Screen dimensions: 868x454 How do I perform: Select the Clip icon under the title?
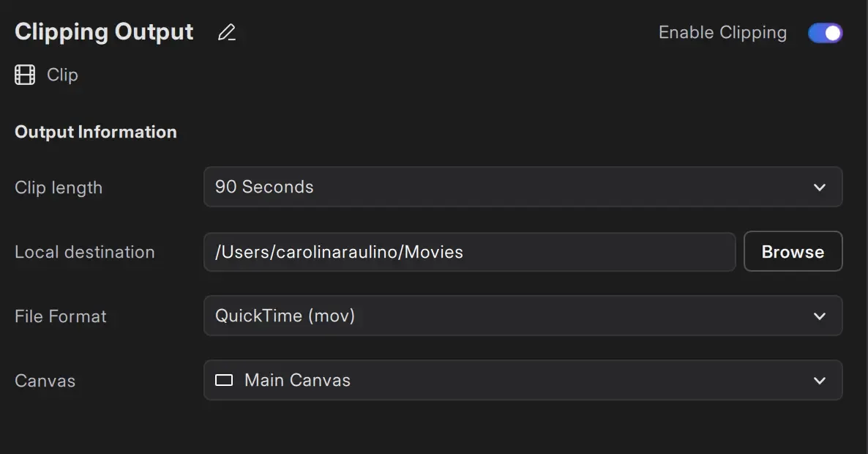(24, 74)
